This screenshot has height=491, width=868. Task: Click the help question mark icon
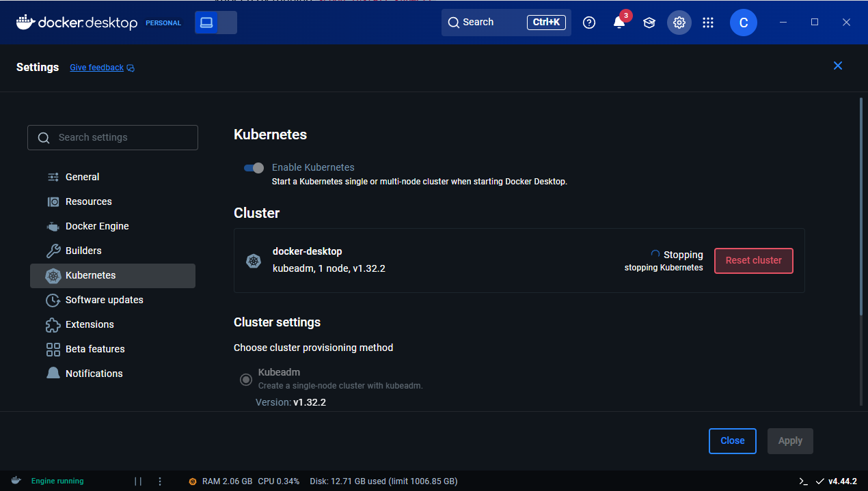(589, 23)
